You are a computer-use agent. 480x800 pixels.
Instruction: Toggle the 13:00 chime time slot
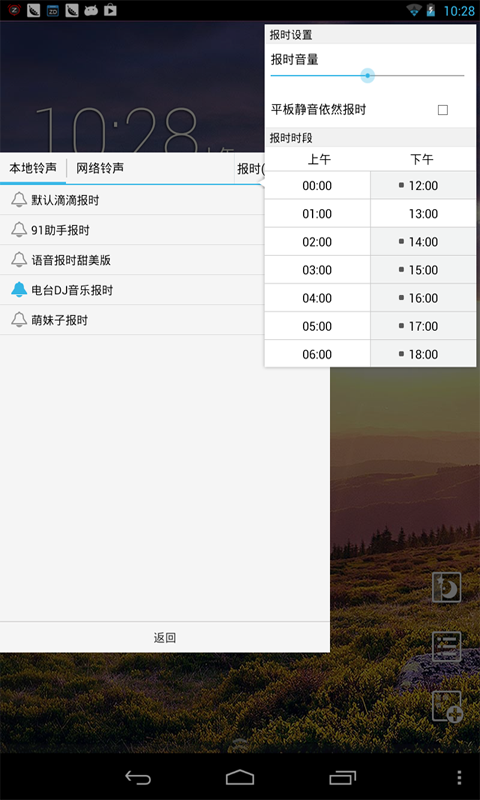click(423, 213)
